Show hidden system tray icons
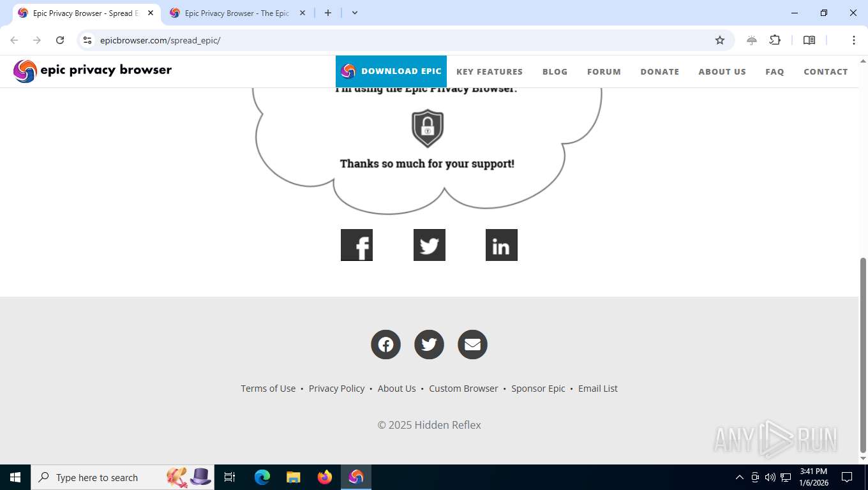Viewport: 868px width, 490px height. [x=740, y=477]
